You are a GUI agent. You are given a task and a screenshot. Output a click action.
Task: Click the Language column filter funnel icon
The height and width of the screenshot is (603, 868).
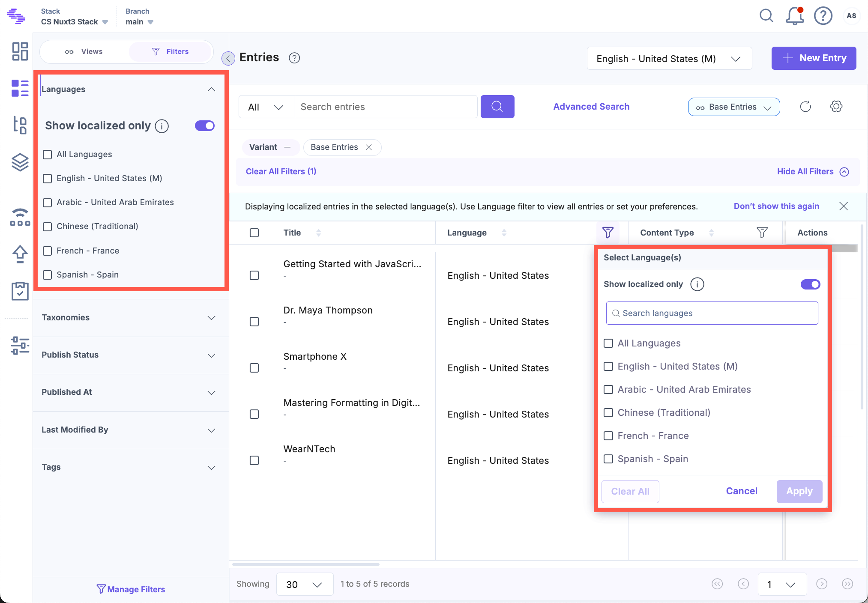point(608,232)
